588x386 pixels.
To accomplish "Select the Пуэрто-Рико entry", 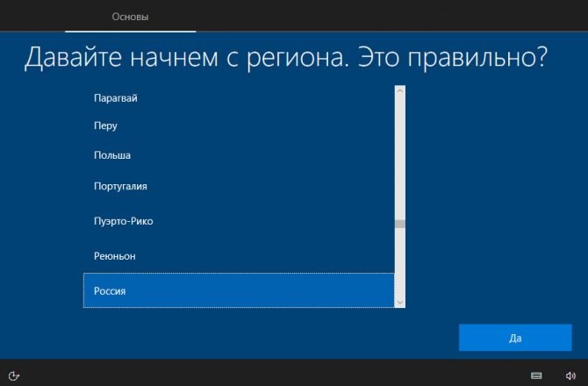I will [x=239, y=221].
